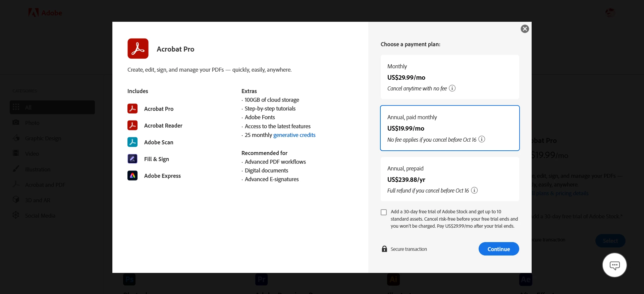Select Annual, prepaid US$239.88/yr plan
The image size is (644, 294).
(x=450, y=179)
